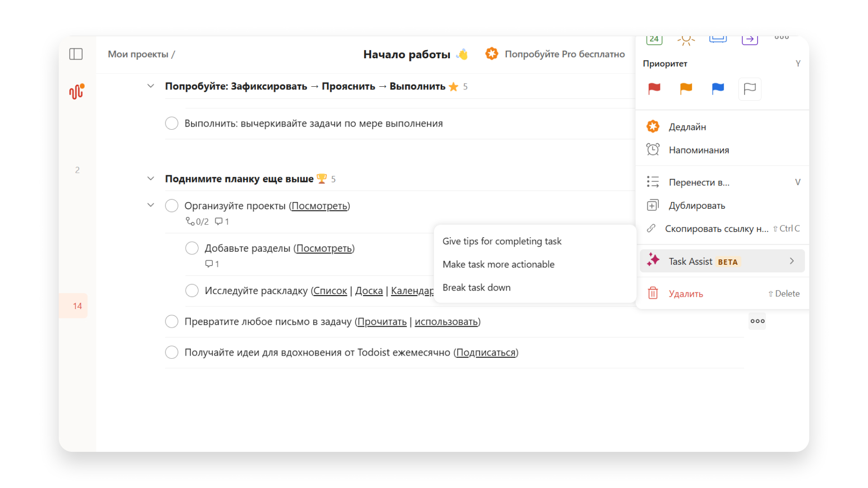Viewport: 868px width, 488px height.
Task: Check off task 'Выполнить: вычеркивайте задачи'
Action: [x=171, y=123]
